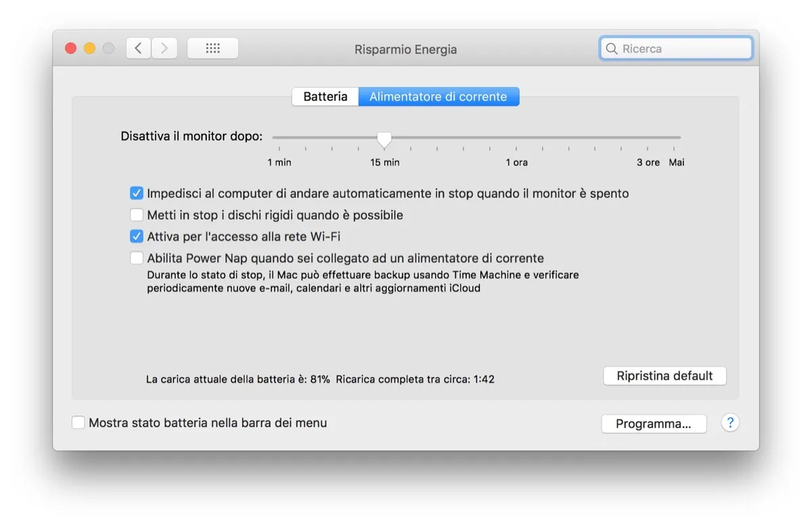
Task: Disable 'Impedisci al computer di andare automaticamente in stop'
Action: [x=136, y=193]
